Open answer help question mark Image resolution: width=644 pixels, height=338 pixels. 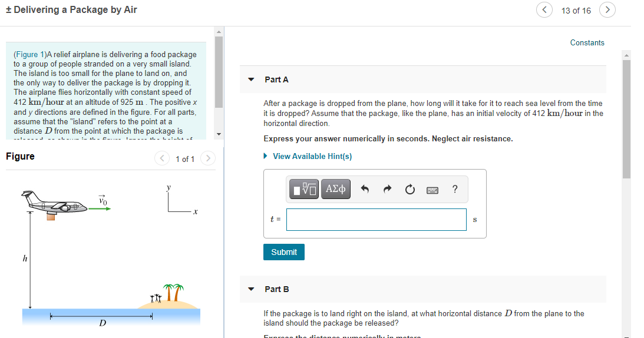pos(455,189)
